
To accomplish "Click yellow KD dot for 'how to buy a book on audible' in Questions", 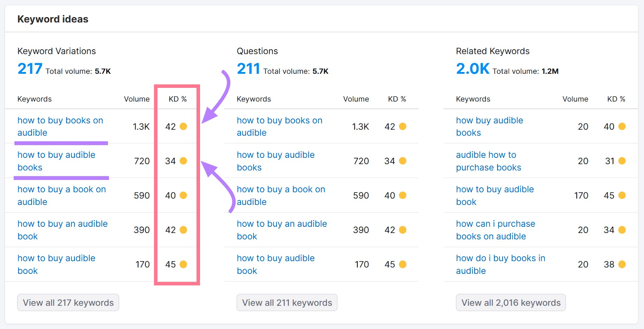I will click(402, 195).
